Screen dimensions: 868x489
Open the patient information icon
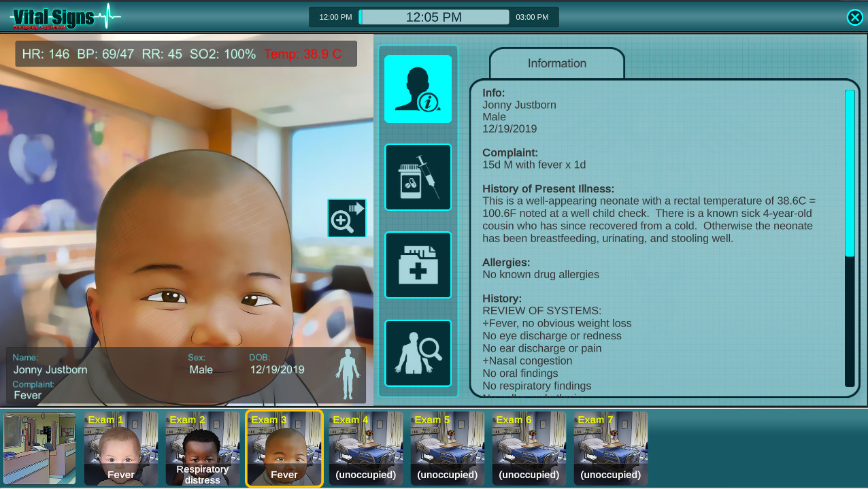click(x=417, y=89)
